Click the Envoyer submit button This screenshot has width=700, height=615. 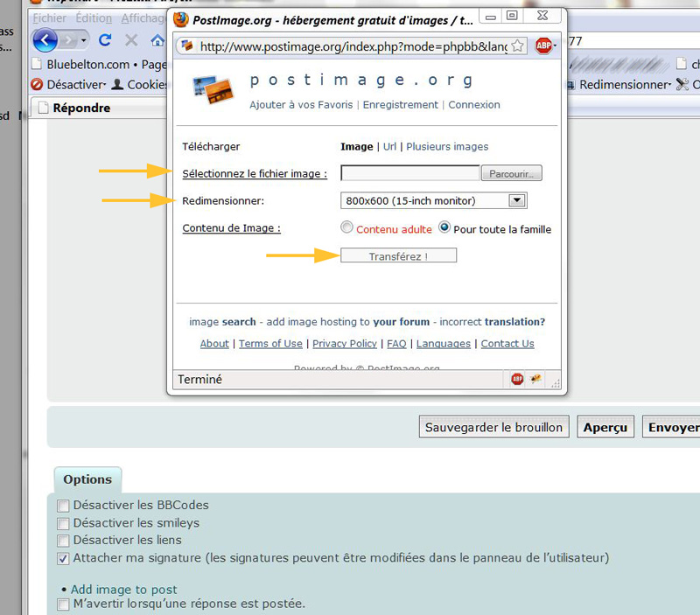[673, 427]
